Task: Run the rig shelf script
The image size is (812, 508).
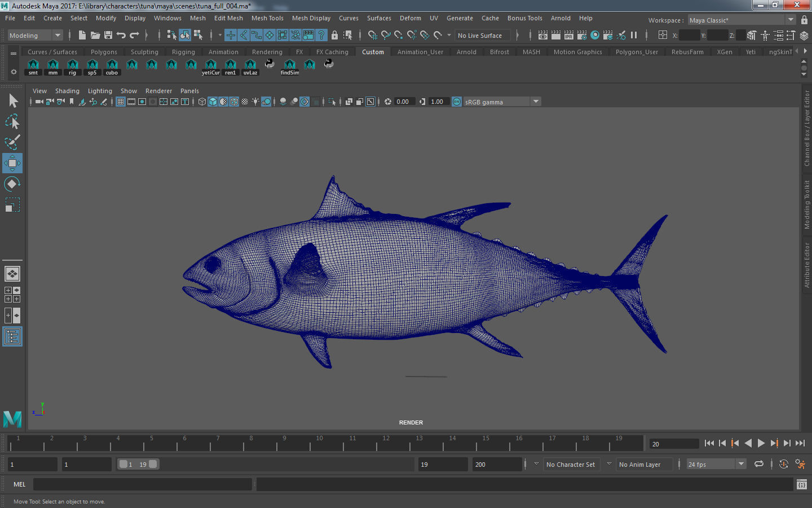Action: pyautogui.click(x=73, y=67)
